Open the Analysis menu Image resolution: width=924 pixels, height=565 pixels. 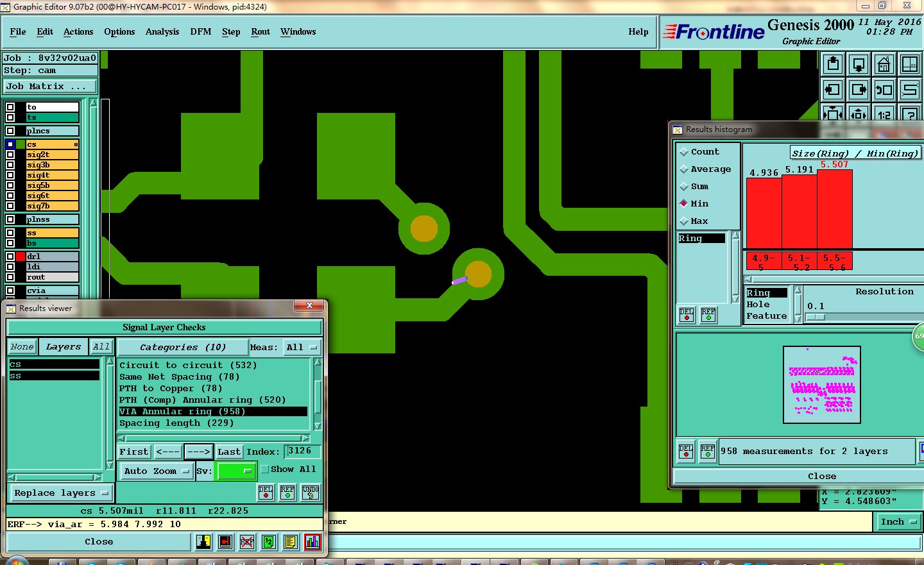[162, 32]
